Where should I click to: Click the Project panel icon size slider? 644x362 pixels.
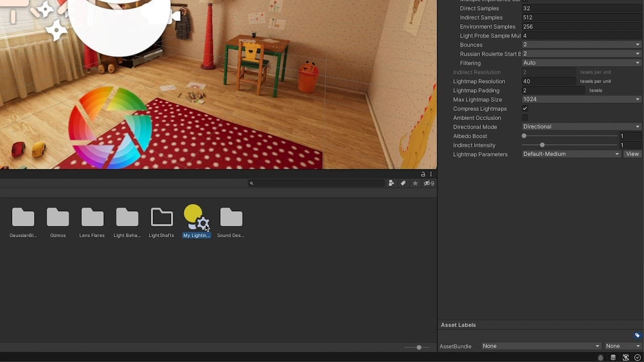pos(419,347)
